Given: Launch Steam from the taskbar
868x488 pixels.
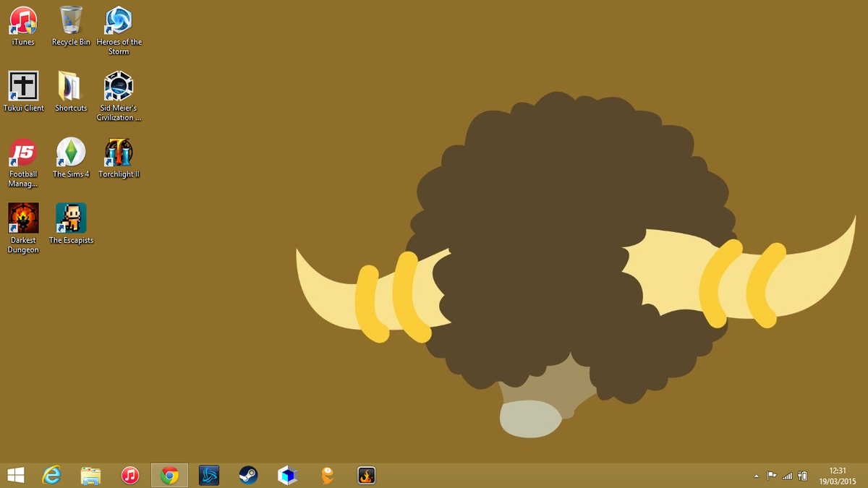Looking at the screenshot, I should click(248, 475).
